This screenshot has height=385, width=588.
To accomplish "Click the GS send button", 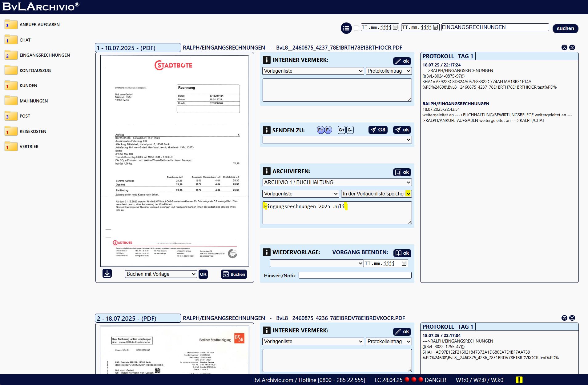I will click(x=378, y=130).
